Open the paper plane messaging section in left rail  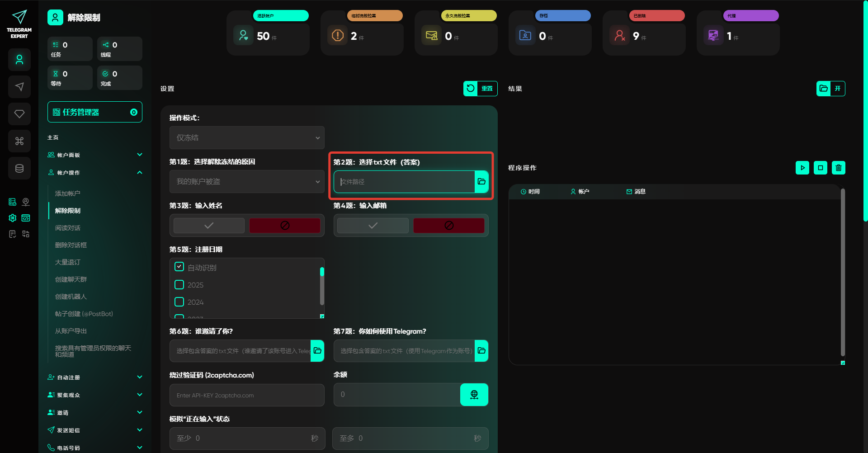pyautogui.click(x=19, y=87)
